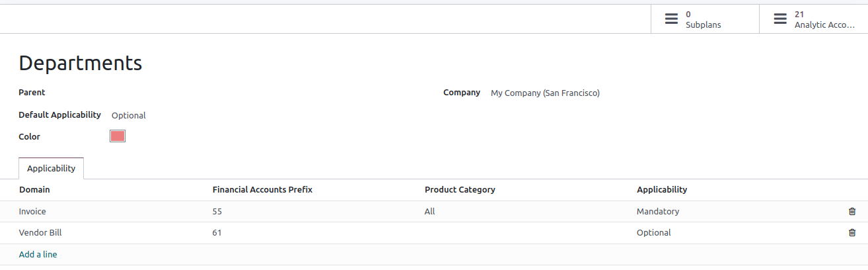Open the Analytic Accounts stat button
This screenshot has width=868, height=270.
(x=813, y=19)
